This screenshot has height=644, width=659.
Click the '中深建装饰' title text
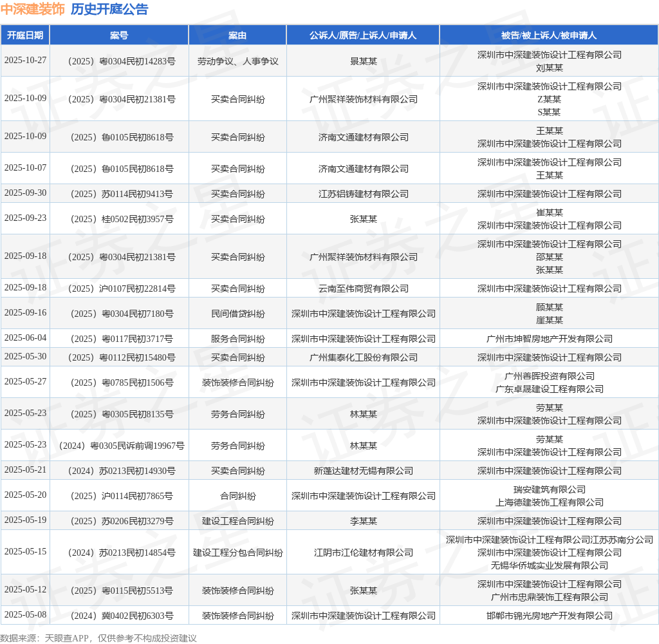(x=33, y=9)
